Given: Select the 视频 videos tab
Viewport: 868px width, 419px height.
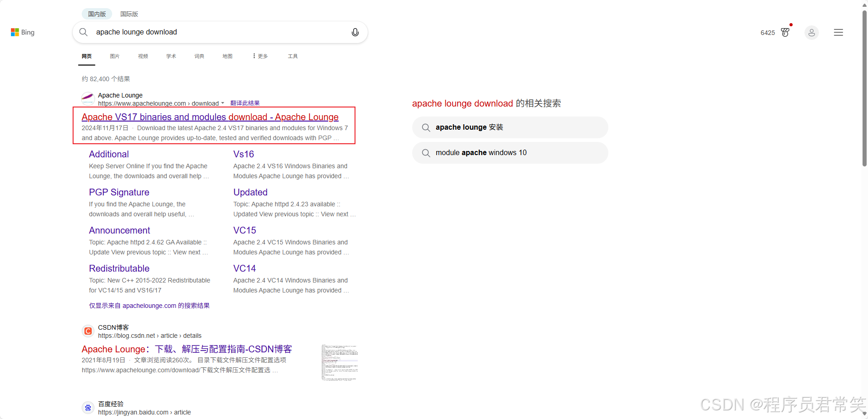Looking at the screenshot, I should [x=143, y=56].
